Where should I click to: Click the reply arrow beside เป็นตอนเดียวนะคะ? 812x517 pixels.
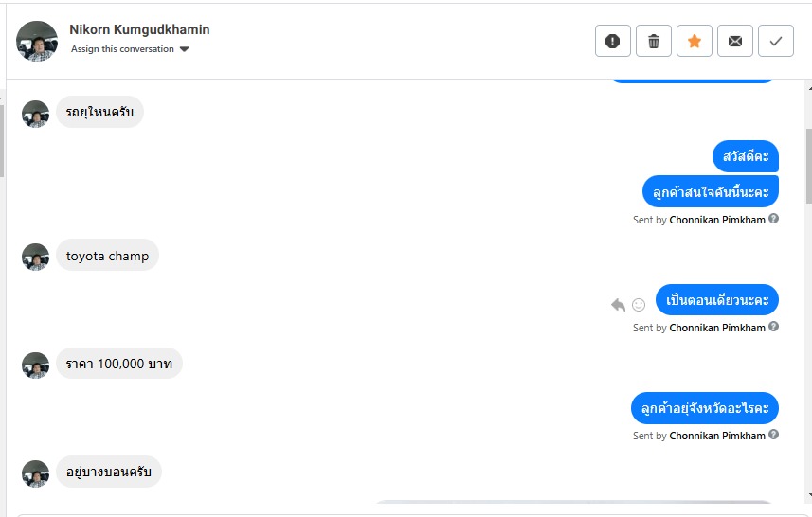tap(619, 304)
